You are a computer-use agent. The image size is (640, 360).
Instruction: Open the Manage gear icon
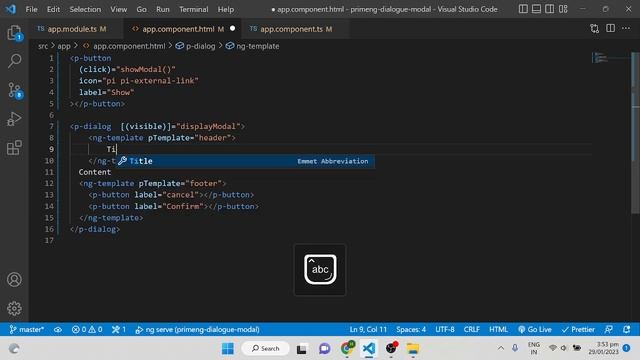pos(14,309)
